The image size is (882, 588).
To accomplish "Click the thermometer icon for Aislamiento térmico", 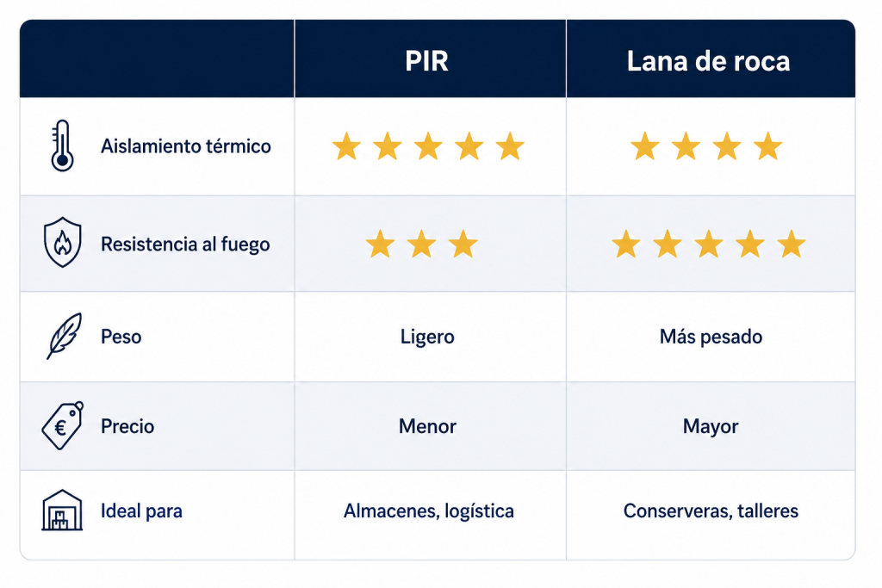I will coord(62,145).
